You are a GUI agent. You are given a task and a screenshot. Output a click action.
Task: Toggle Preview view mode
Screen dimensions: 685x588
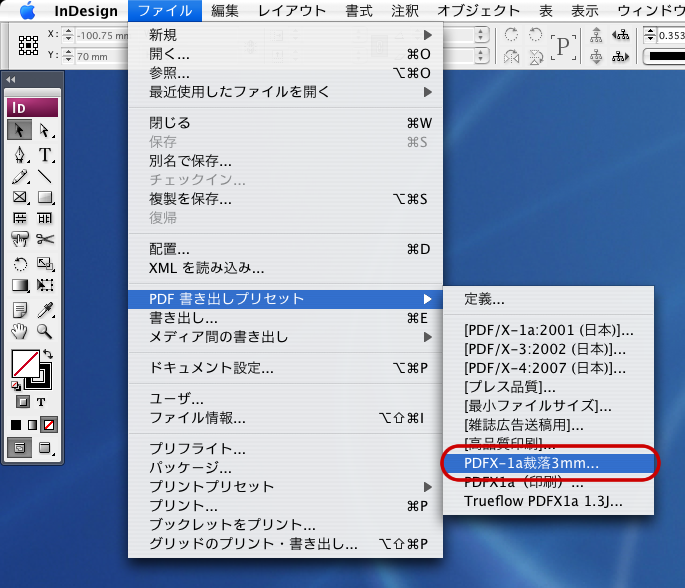45,448
